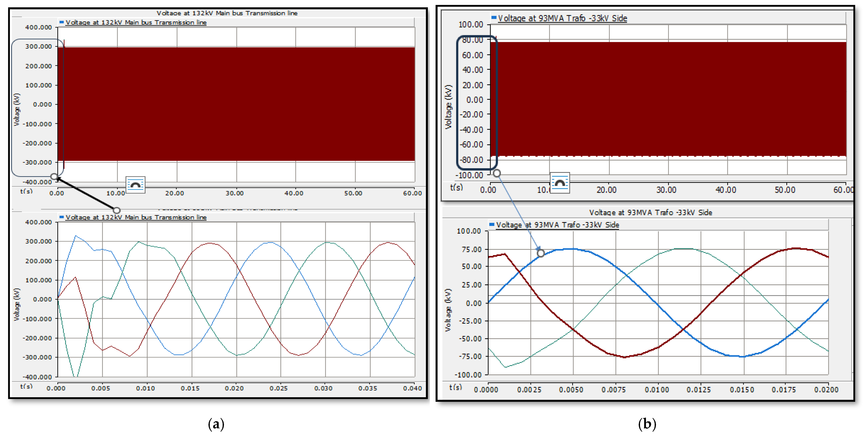The width and height of the screenshot is (868, 438).
Task: Click blue legend marker of lower 93MVA plot
Action: click(x=492, y=225)
